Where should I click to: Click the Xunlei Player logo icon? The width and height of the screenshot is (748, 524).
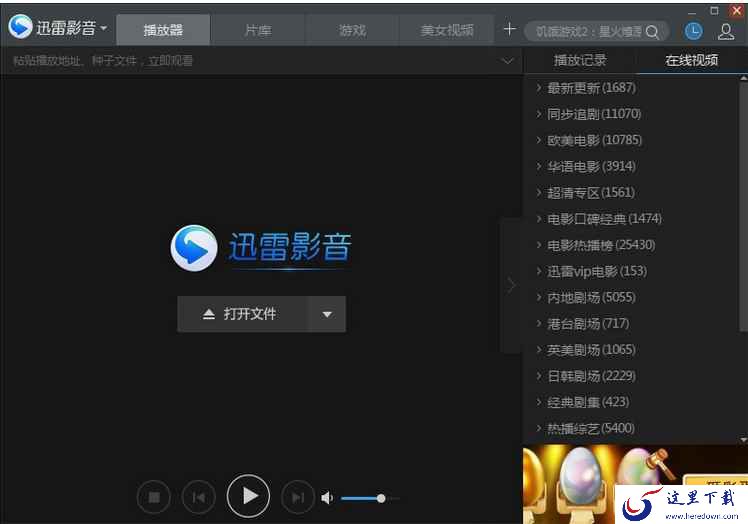pos(21,27)
